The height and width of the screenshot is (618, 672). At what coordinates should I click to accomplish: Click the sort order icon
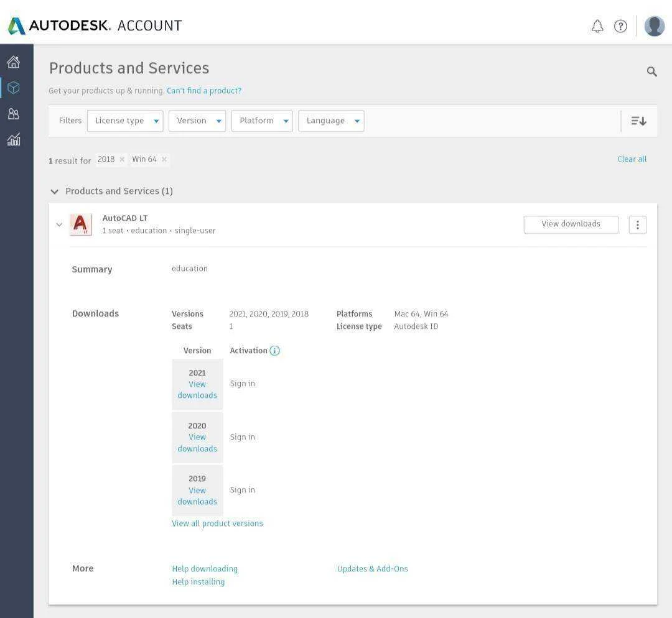click(638, 121)
